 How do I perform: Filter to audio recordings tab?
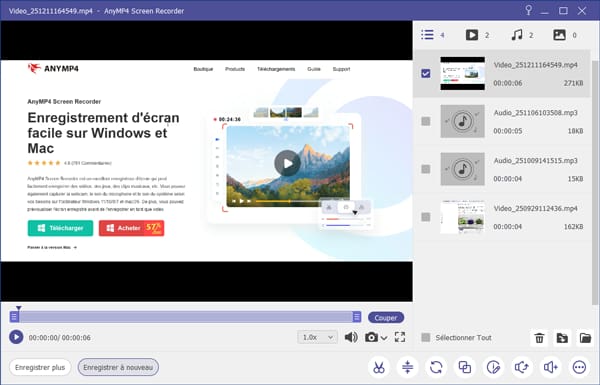click(517, 35)
